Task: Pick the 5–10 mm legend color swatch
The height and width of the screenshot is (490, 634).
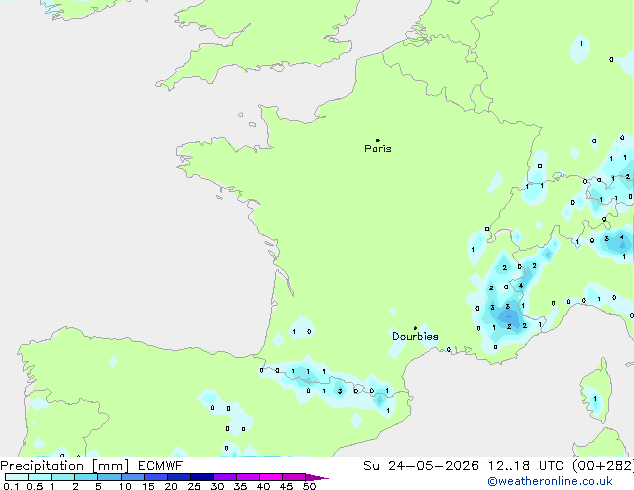Action: click(109, 477)
